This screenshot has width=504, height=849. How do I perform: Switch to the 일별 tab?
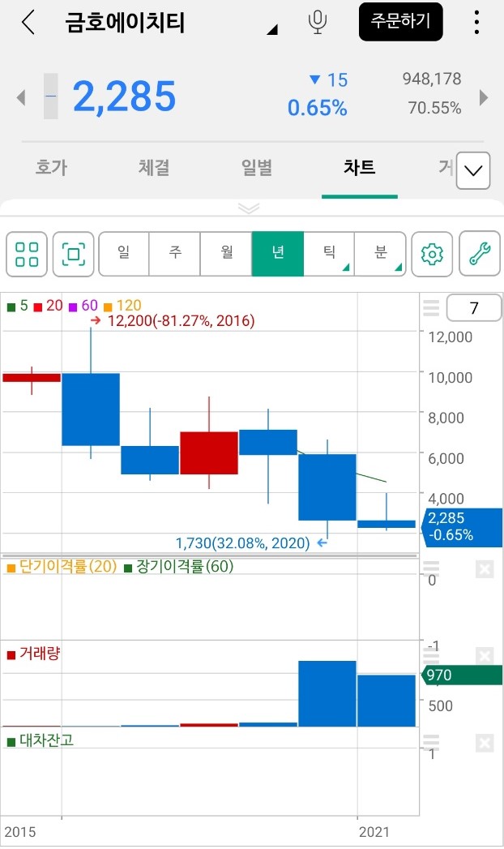257,167
